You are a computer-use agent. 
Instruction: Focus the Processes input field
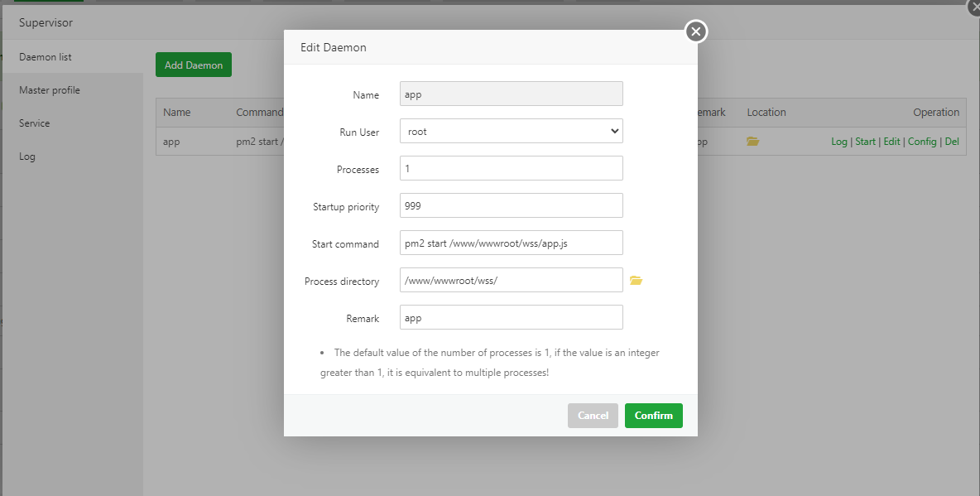[511, 168]
